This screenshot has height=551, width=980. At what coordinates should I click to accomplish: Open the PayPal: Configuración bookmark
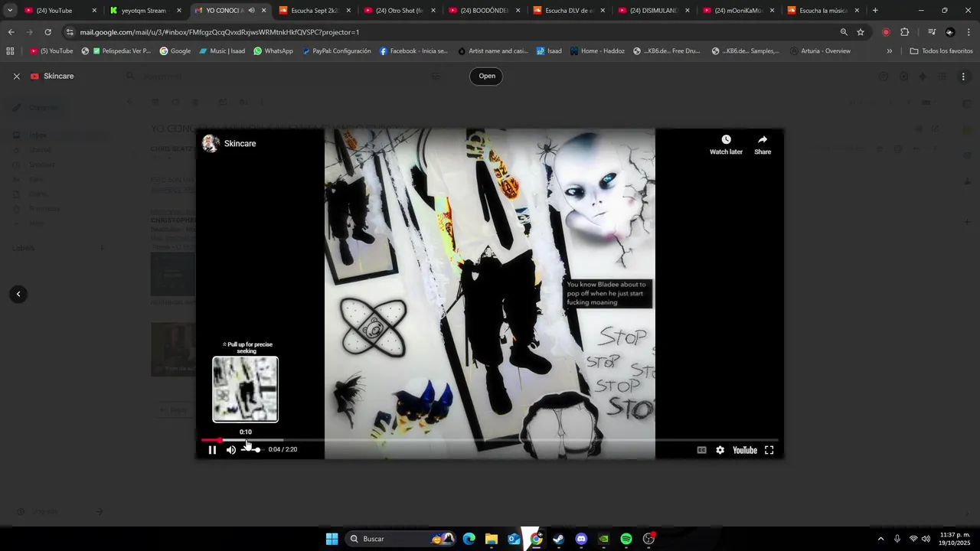336,51
